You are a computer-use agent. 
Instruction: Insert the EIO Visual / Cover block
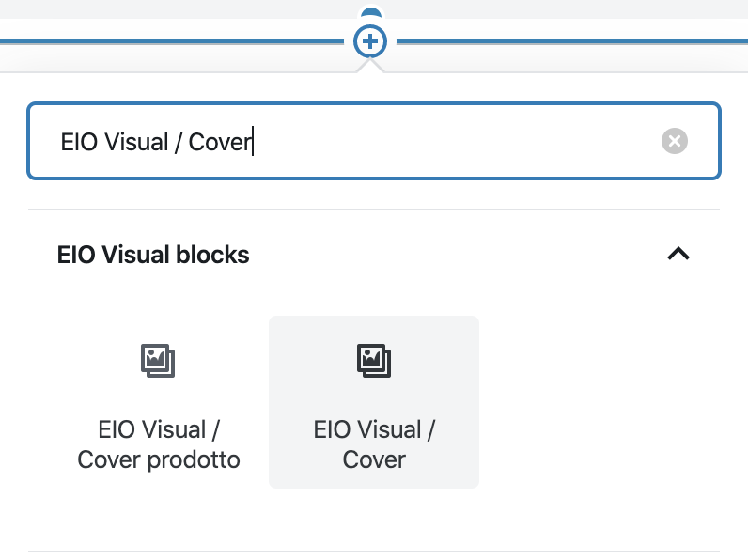click(374, 401)
